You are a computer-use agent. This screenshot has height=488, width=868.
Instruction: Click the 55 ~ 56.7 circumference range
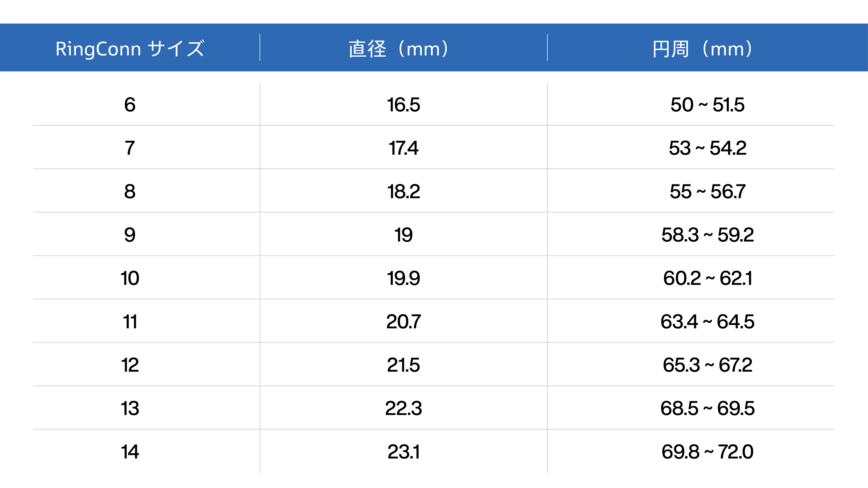(707, 192)
